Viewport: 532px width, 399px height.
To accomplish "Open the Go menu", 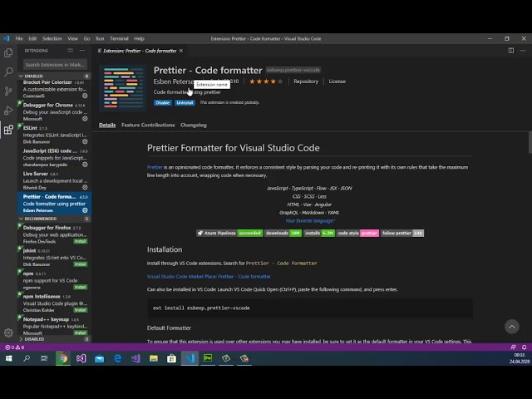I will pyautogui.click(x=86, y=39).
